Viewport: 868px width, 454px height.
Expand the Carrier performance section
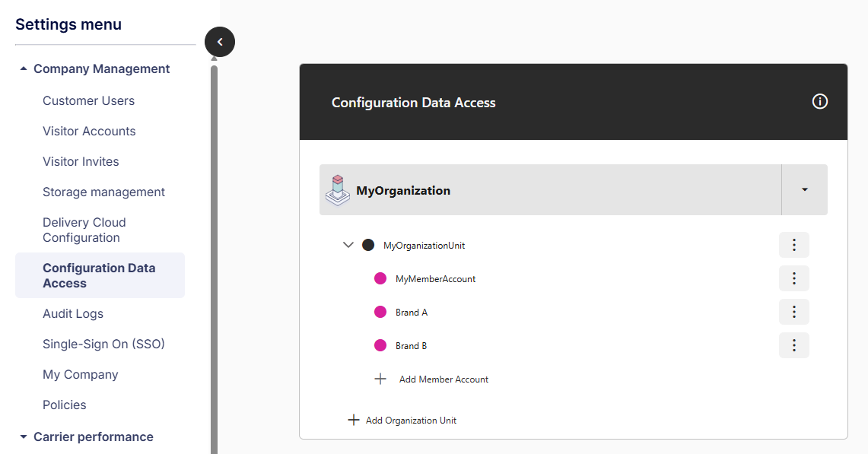[x=24, y=437]
